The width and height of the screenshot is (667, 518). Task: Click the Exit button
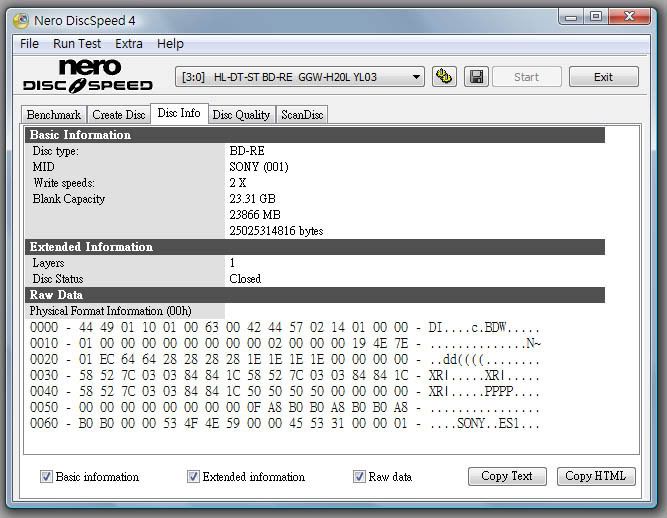click(x=604, y=77)
